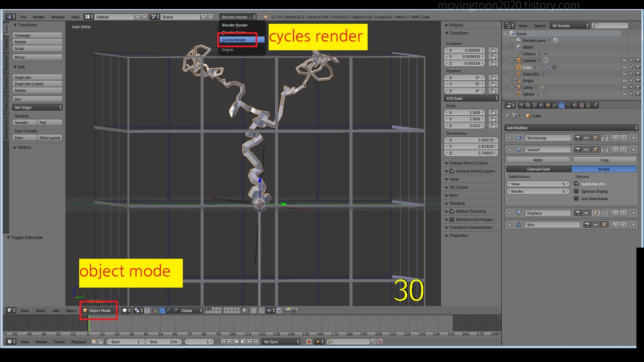The height and width of the screenshot is (362, 644).
Task: Open the Window menu
Action: pos(58,17)
